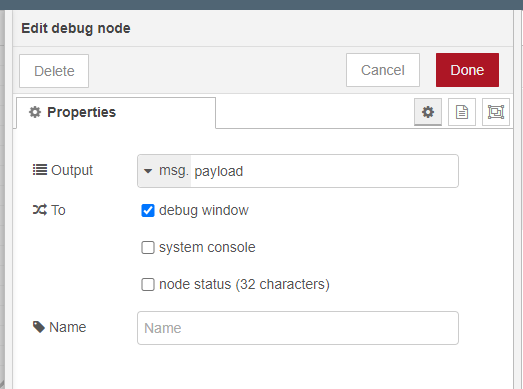This screenshot has height=389, width=523.
Task: Open node properties gear icon
Action: pos(428,112)
